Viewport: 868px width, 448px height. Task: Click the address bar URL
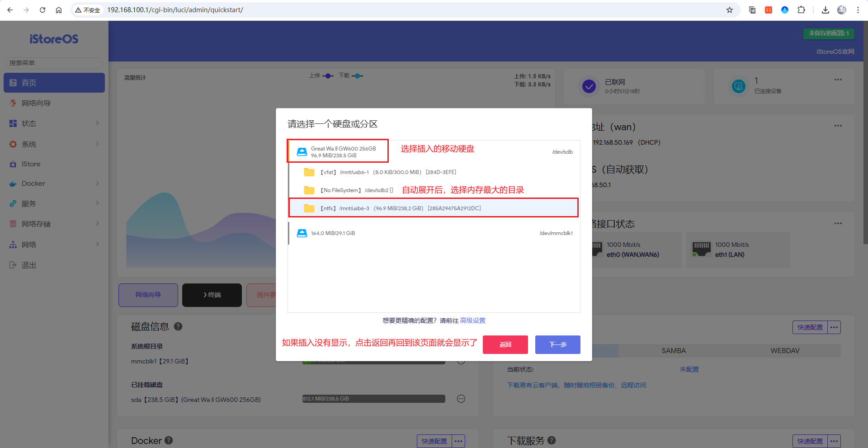(x=175, y=10)
